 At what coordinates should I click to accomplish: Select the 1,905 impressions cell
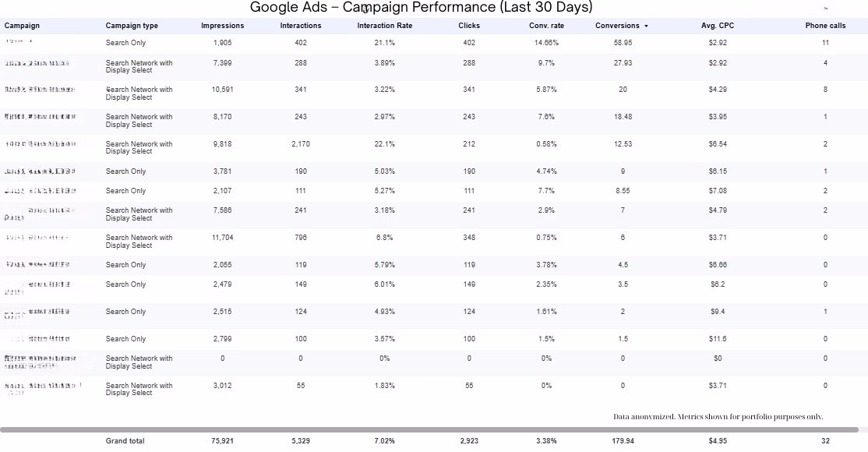(222, 43)
